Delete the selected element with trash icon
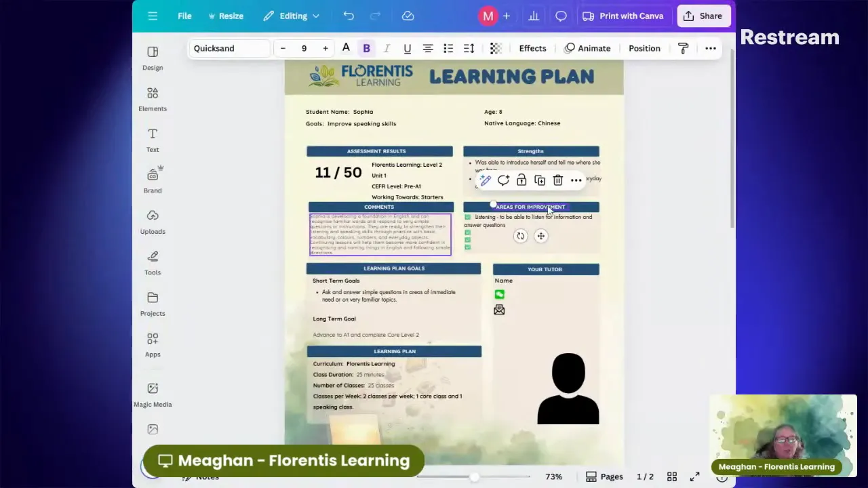This screenshot has width=868, height=488. tap(557, 180)
